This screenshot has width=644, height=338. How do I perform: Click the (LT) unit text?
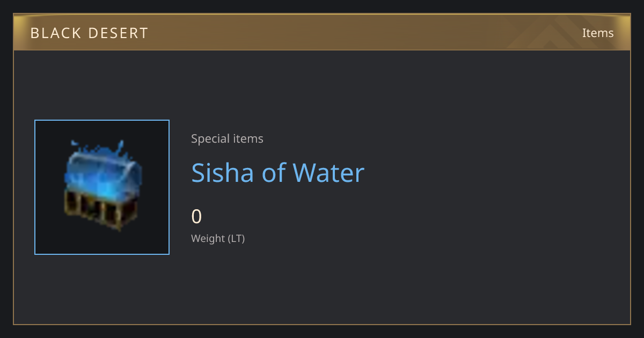coord(237,239)
